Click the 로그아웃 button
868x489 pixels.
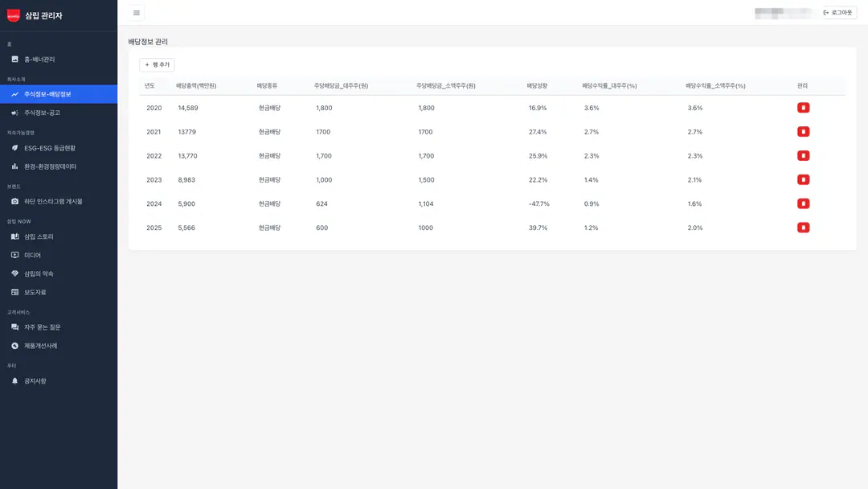838,13
